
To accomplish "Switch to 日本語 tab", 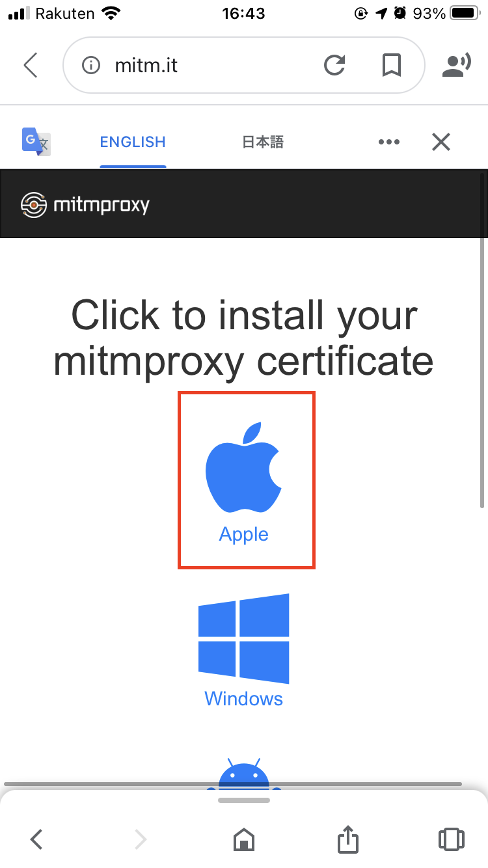I will (263, 142).
